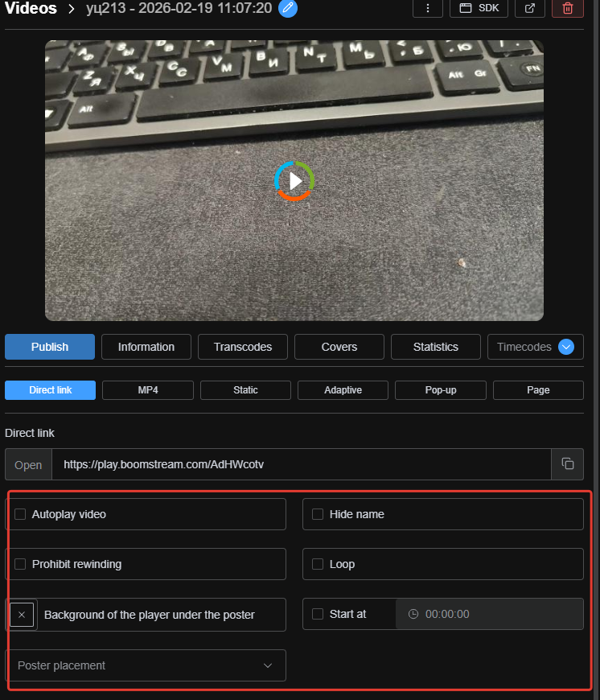Click the clock icon in Start at field
This screenshot has width=600, height=700.
pos(413,614)
